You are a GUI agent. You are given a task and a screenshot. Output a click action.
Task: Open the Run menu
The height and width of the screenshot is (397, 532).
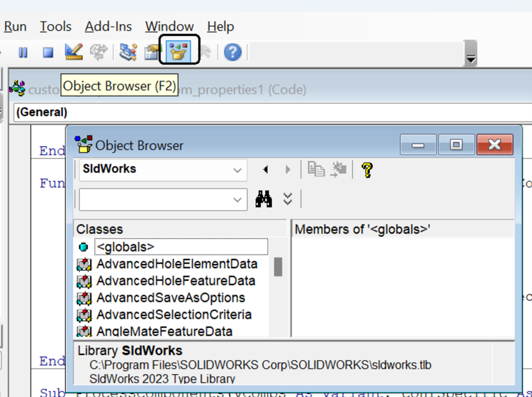(15, 27)
